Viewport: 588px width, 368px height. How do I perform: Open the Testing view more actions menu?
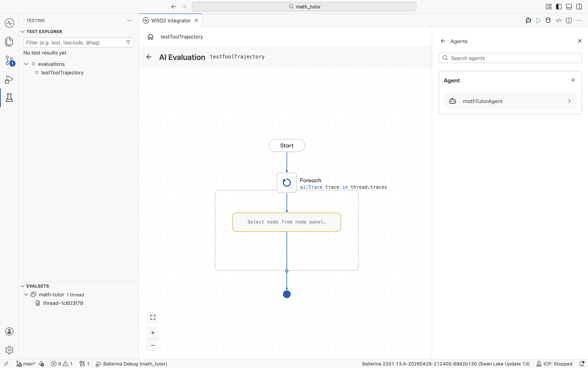click(129, 20)
